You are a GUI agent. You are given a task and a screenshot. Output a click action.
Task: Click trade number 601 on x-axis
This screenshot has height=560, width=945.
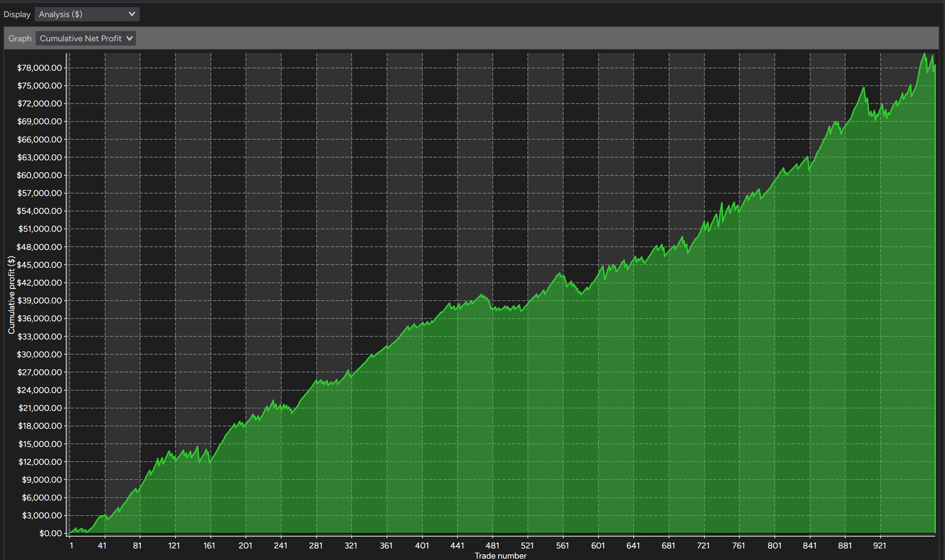[598, 545]
